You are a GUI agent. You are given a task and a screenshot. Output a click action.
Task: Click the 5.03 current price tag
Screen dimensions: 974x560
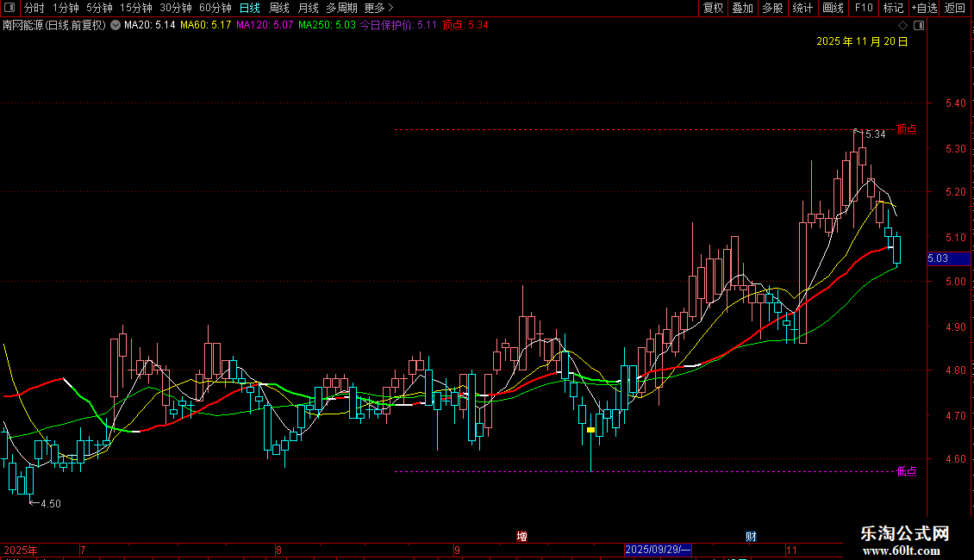[x=948, y=258]
